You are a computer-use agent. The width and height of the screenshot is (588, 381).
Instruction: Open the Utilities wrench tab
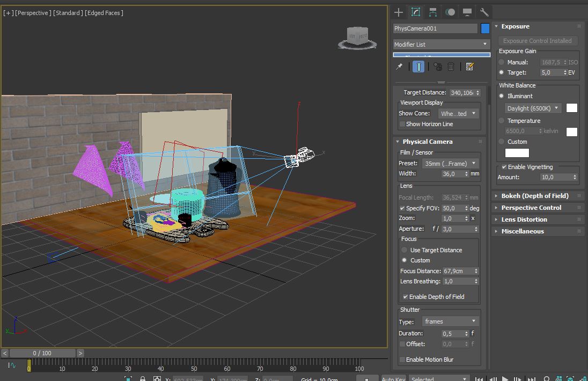[484, 12]
